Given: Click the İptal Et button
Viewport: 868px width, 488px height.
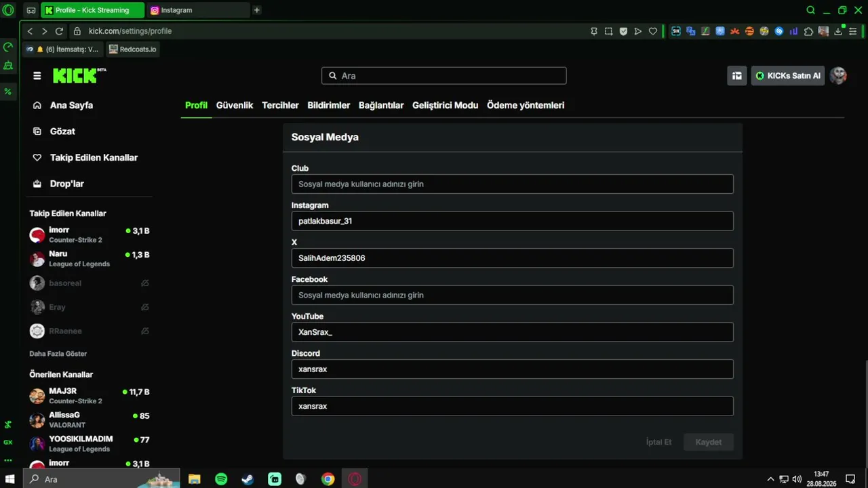Looking at the screenshot, I should (x=659, y=442).
